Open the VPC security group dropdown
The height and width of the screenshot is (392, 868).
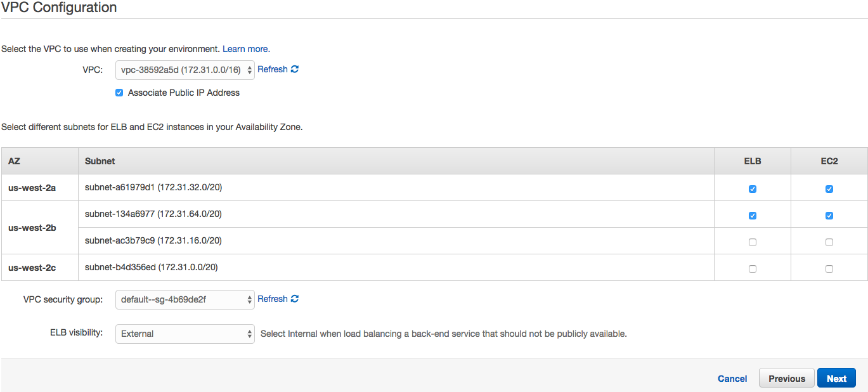pyautogui.click(x=185, y=299)
